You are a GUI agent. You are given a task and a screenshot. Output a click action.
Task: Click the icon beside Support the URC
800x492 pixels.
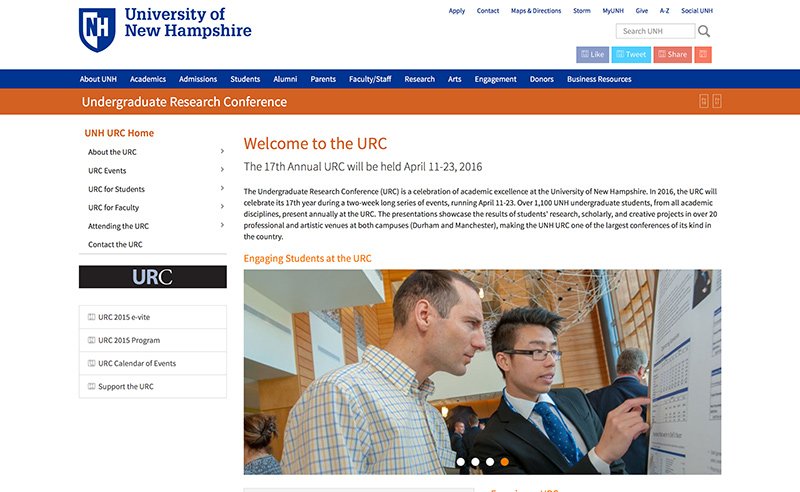[91, 386]
